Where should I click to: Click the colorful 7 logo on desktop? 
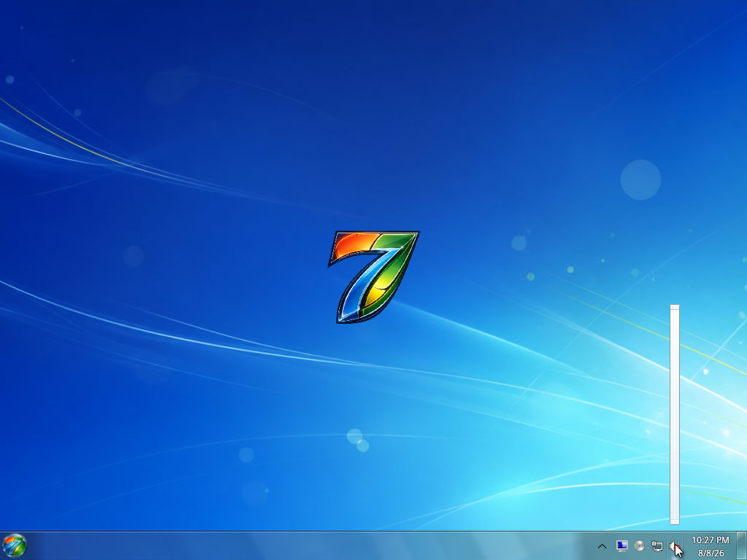pyautogui.click(x=373, y=277)
